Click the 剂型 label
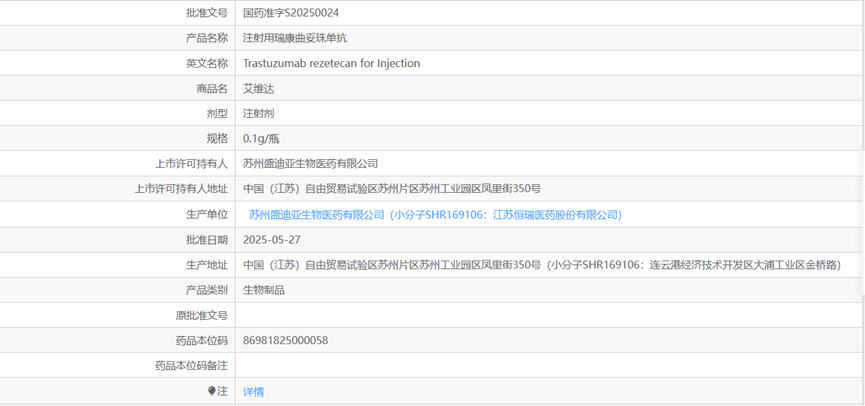Viewport: 865px width, 406px height. (x=217, y=114)
